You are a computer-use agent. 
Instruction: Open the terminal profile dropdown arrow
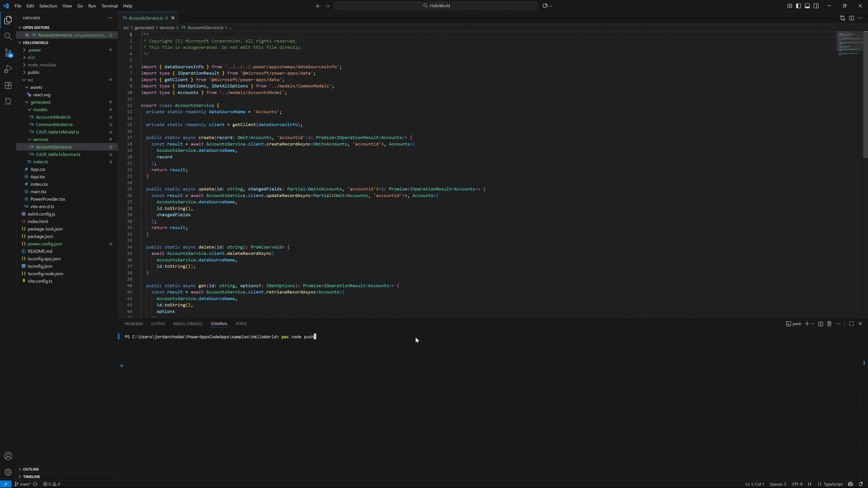812,324
